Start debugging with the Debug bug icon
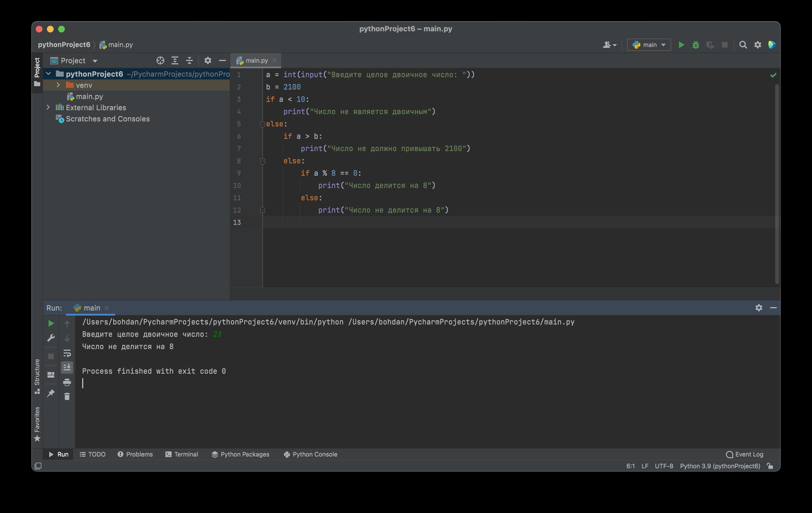The height and width of the screenshot is (513, 812). point(695,45)
